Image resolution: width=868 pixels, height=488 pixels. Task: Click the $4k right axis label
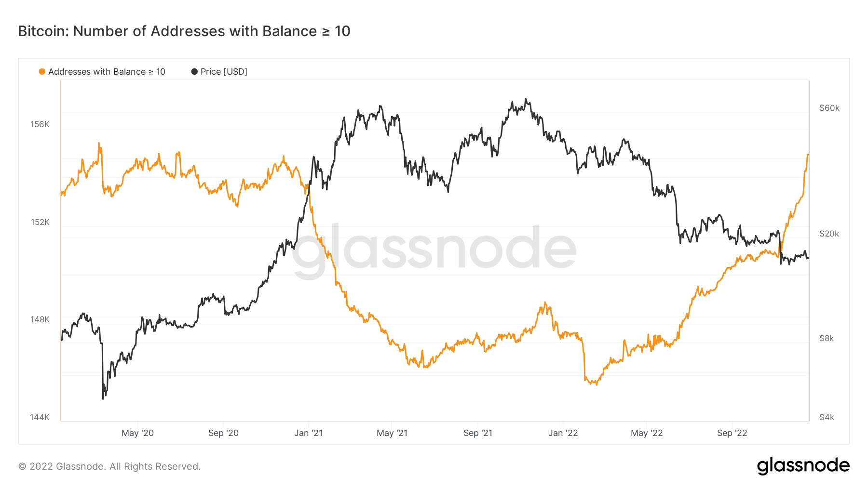click(x=827, y=417)
